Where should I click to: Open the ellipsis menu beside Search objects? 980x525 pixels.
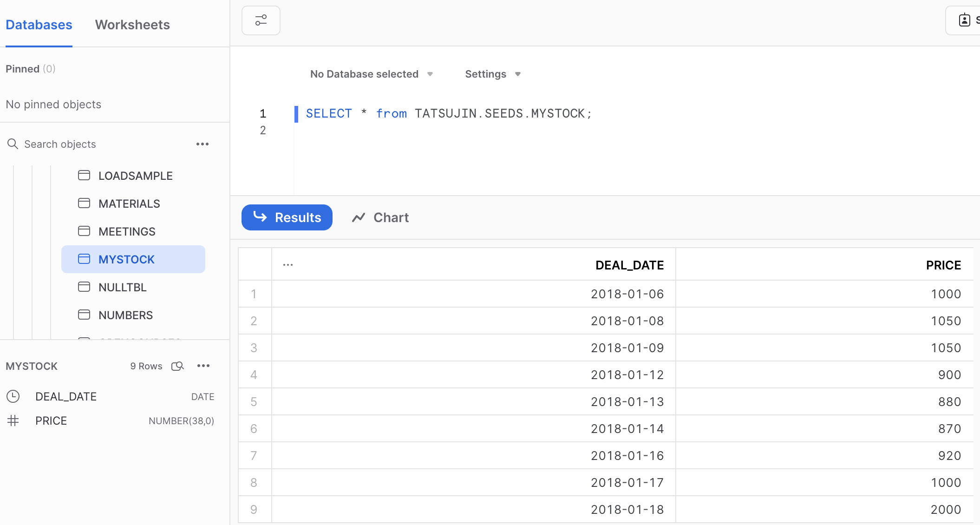pyautogui.click(x=203, y=144)
